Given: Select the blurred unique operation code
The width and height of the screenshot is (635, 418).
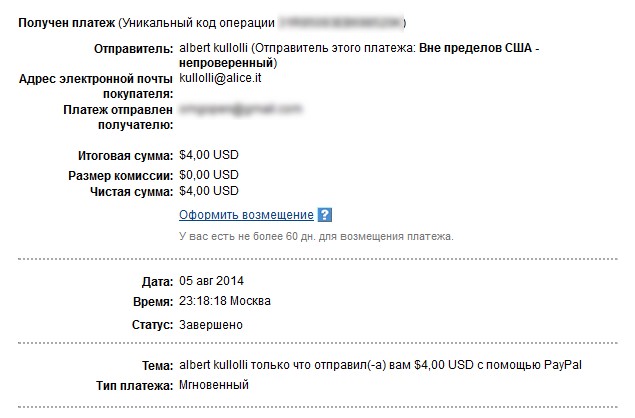Looking at the screenshot, I should 341,21.
